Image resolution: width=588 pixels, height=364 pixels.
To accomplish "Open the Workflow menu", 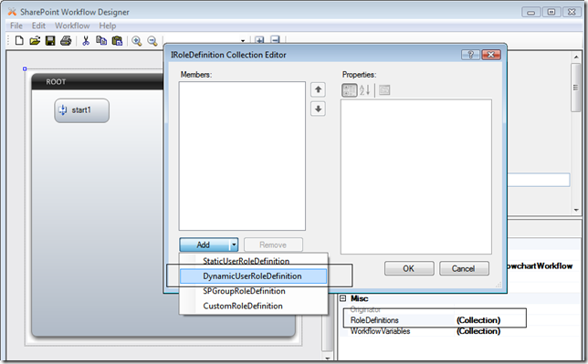I will [x=72, y=26].
